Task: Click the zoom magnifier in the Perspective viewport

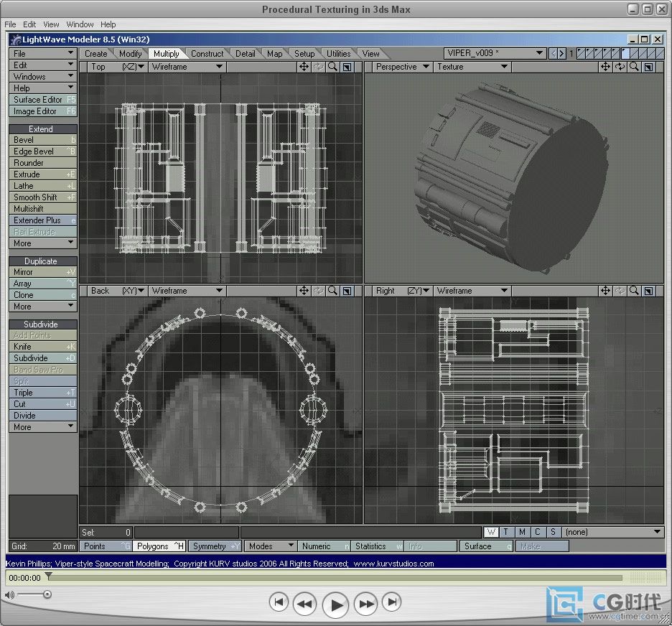Action: pyautogui.click(x=634, y=67)
